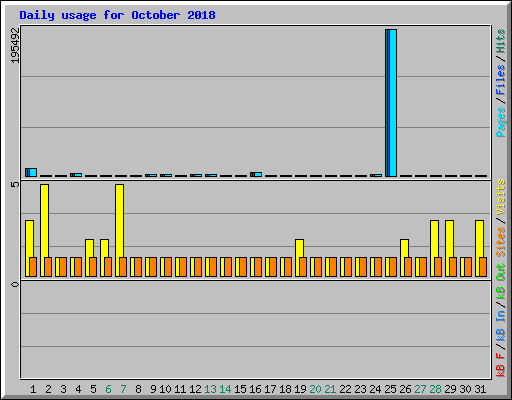The height and width of the screenshot is (400, 512).
Task: Click day label 8 on the x-axis
Action: (138, 389)
